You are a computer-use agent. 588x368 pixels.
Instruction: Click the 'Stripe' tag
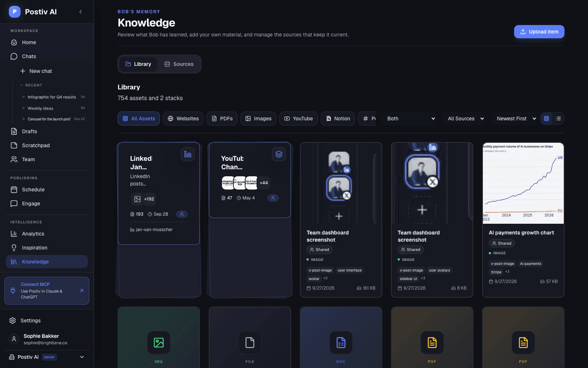[496, 272]
